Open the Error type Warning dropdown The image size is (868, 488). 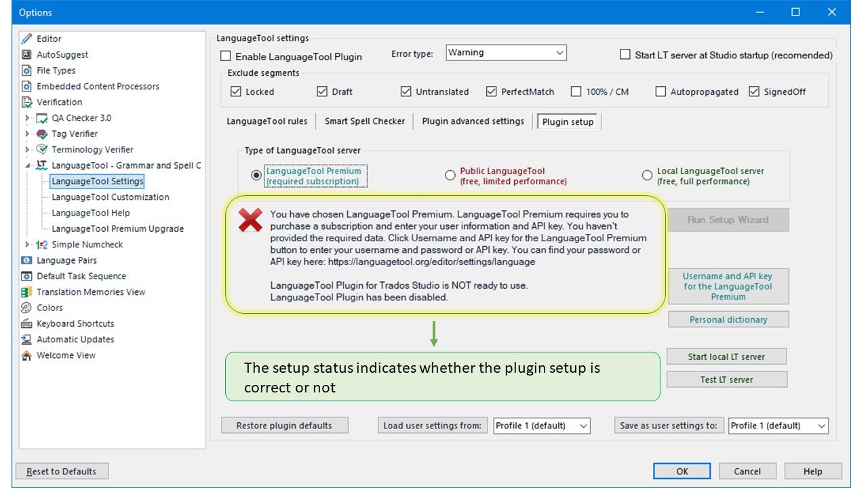coord(506,53)
